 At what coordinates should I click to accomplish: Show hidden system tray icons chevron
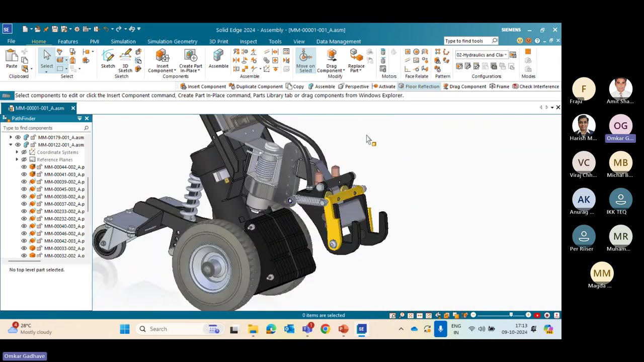[x=401, y=329]
